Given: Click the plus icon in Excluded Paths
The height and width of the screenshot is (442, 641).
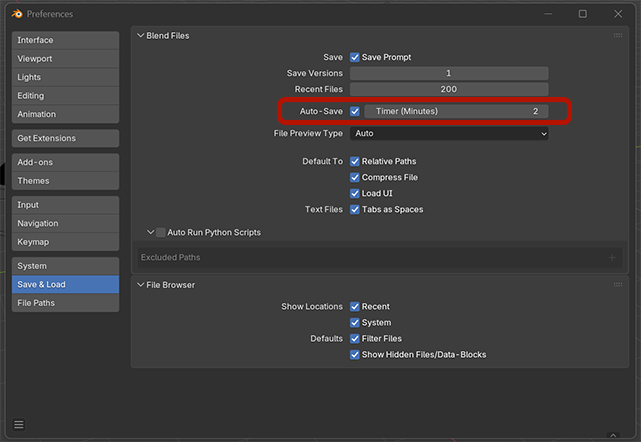Looking at the screenshot, I should click(612, 258).
